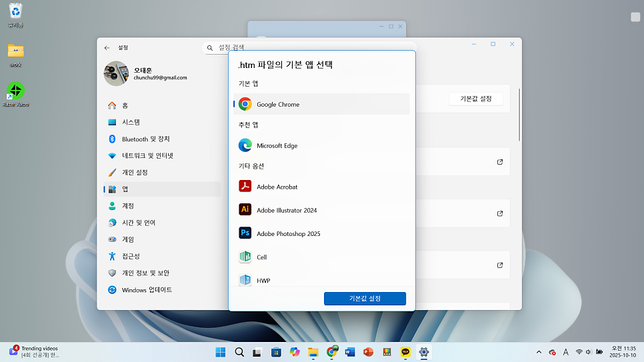
Task: Open Task View on taskbar
Action: (x=257, y=352)
